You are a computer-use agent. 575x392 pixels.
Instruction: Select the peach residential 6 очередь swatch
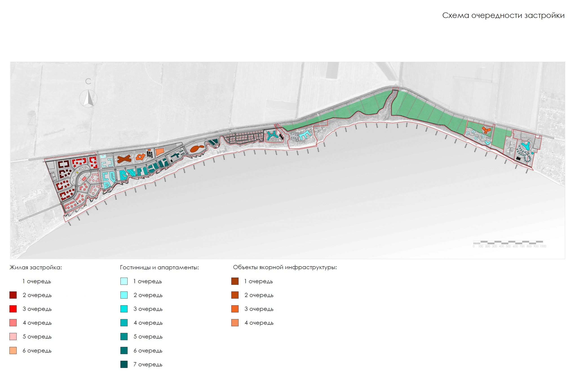(13, 351)
